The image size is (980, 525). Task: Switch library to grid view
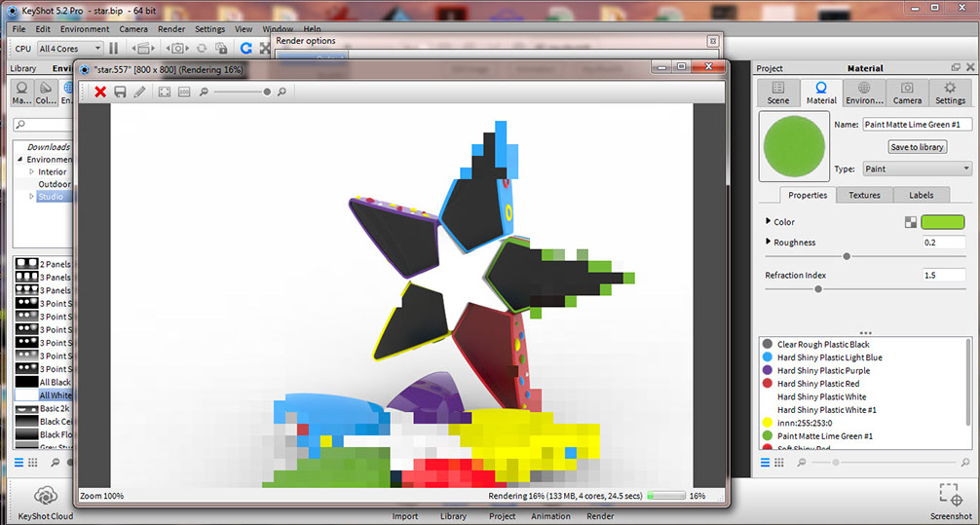(x=33, y=463)
